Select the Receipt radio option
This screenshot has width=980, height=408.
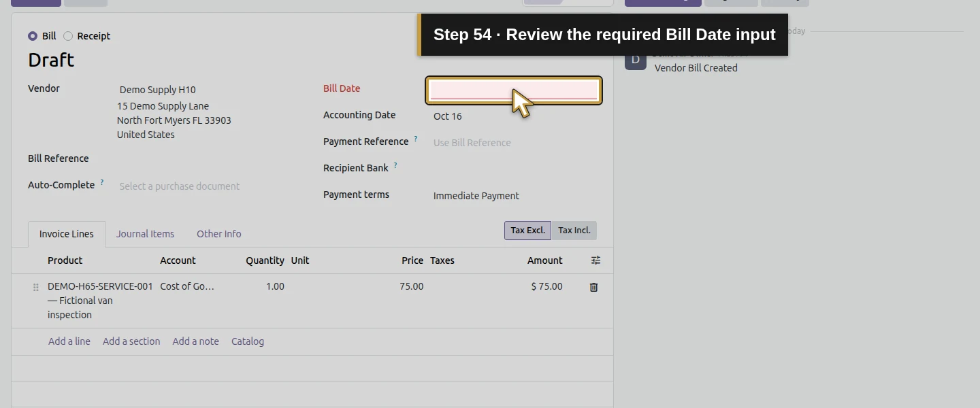68,36
